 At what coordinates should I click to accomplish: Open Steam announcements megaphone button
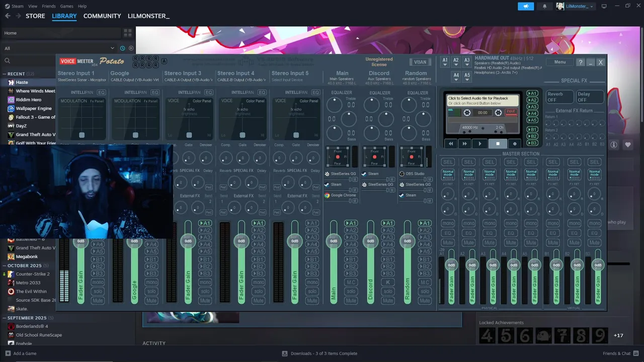tap(526, 6)
